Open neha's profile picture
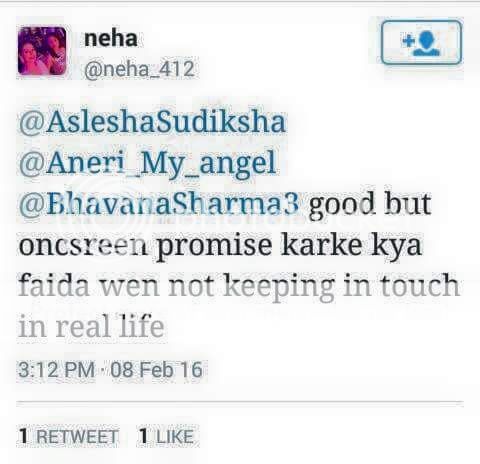The width and height of the screenshot is (480, 464). tap(42, 51)
